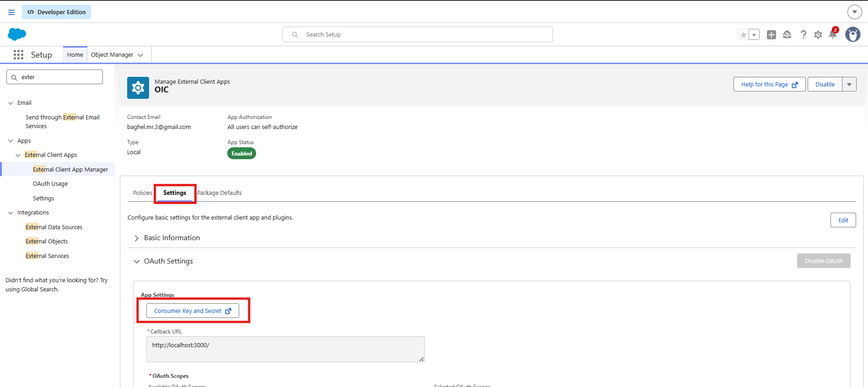868x387 pixels.
Task: Open the favorites list dropdown arrow
Action: (x=754, y=35)
